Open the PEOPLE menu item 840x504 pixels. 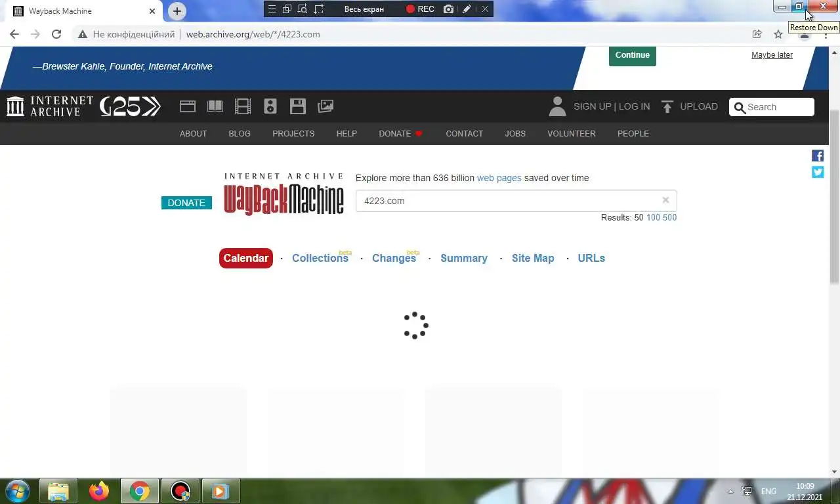point(633,133)
